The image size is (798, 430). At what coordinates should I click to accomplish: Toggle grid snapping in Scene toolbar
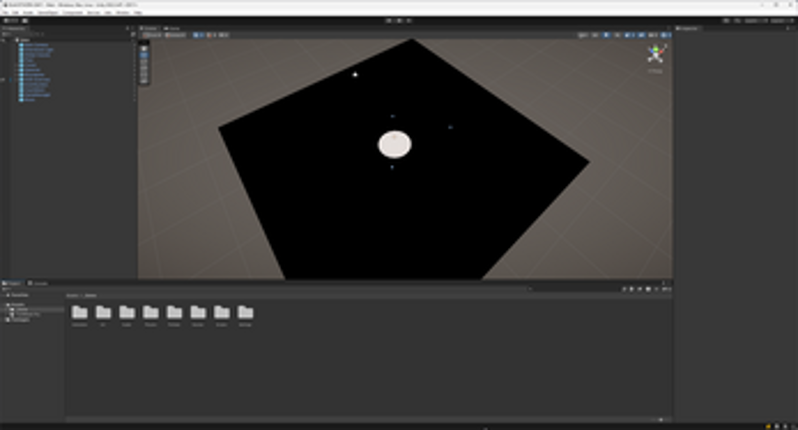click(x=211, y=35)
